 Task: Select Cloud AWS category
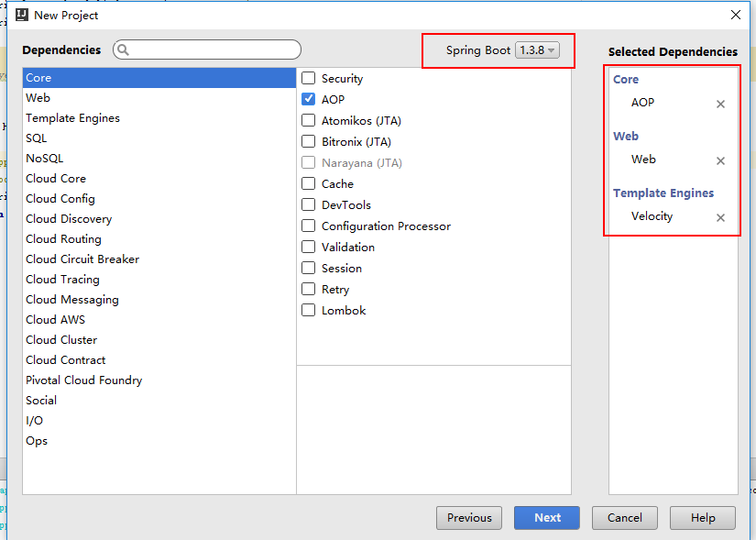pos(159,320)
